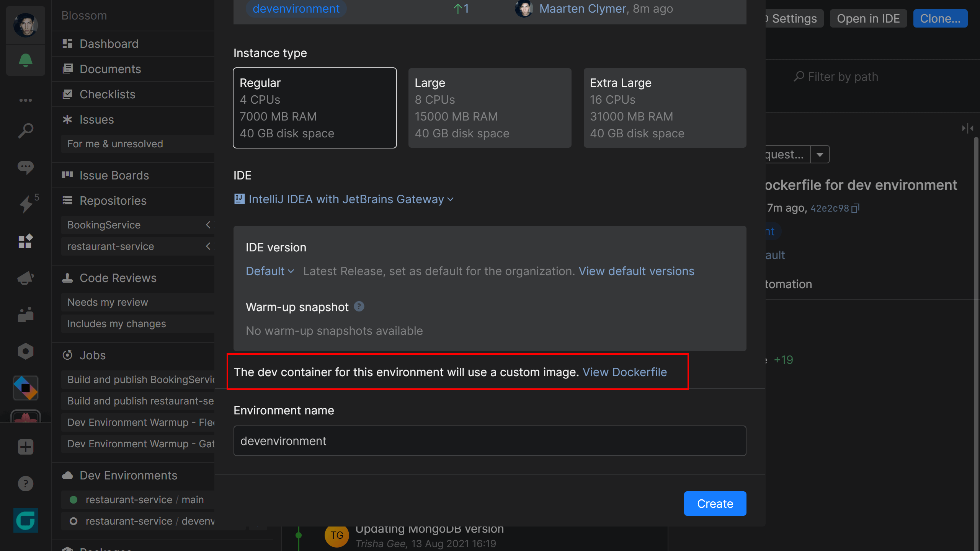
Task: Click View Dockerfile link
Action: (x=624, y=372)
